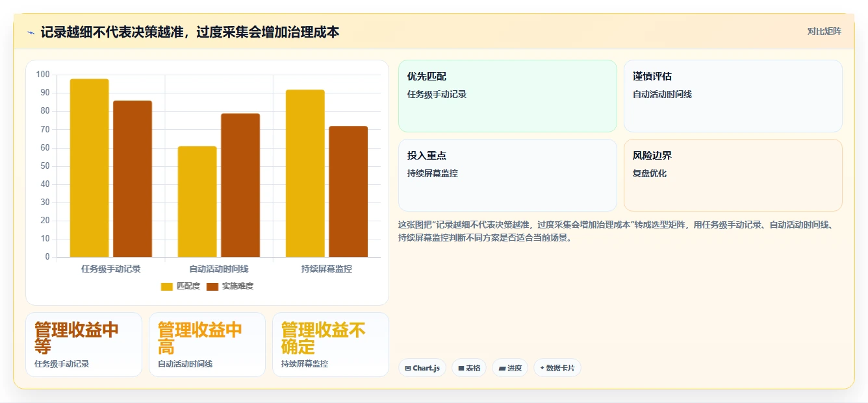
Task: Click the brown 实施难度 bar for 持续屏幕监控
Action: pyautogui.click(x=348, y=191)
